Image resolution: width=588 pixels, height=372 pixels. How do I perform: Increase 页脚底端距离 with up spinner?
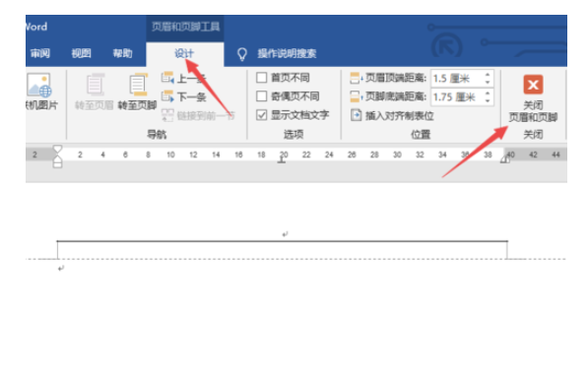pos(488,93)
